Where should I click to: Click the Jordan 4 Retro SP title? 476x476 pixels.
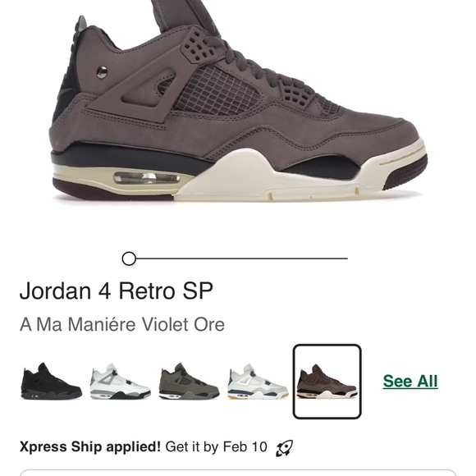tap(117, 291)
